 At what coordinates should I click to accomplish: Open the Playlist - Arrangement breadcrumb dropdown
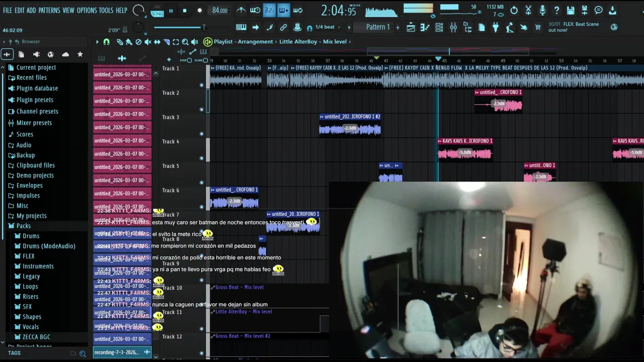pos(243,42)
